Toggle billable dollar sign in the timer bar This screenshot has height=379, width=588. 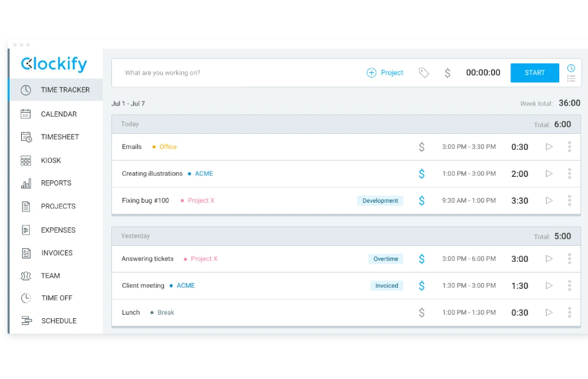click(447, 73)
